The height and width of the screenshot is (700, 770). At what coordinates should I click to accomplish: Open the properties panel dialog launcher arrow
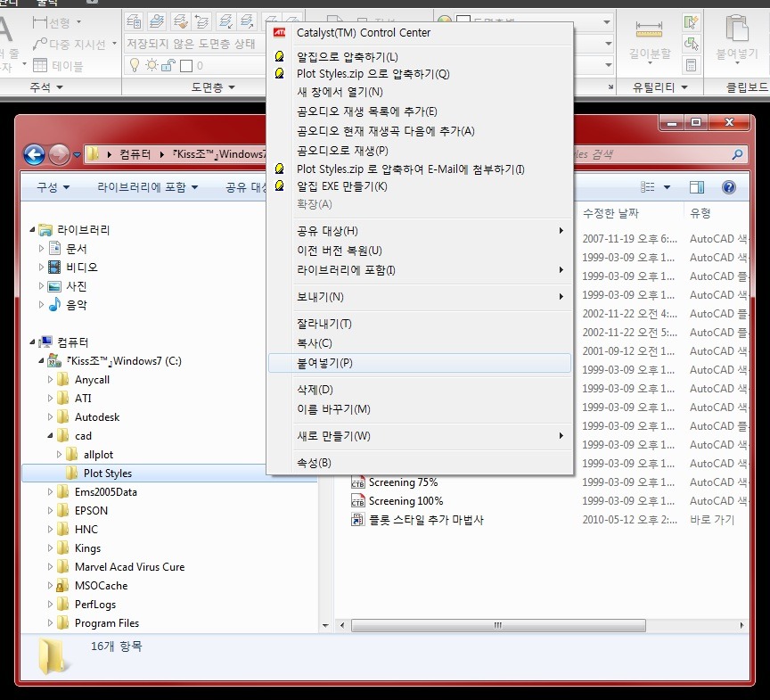tap(610, 87)
